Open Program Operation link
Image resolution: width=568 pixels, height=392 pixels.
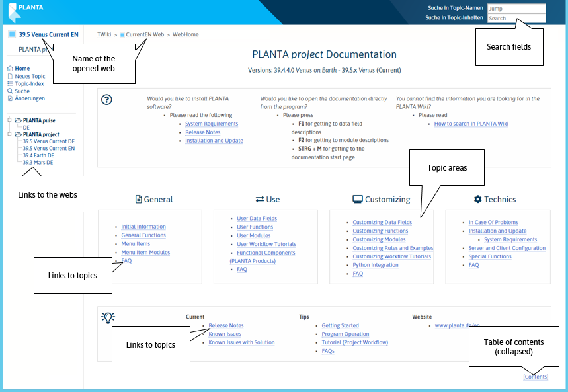[346, 334]
